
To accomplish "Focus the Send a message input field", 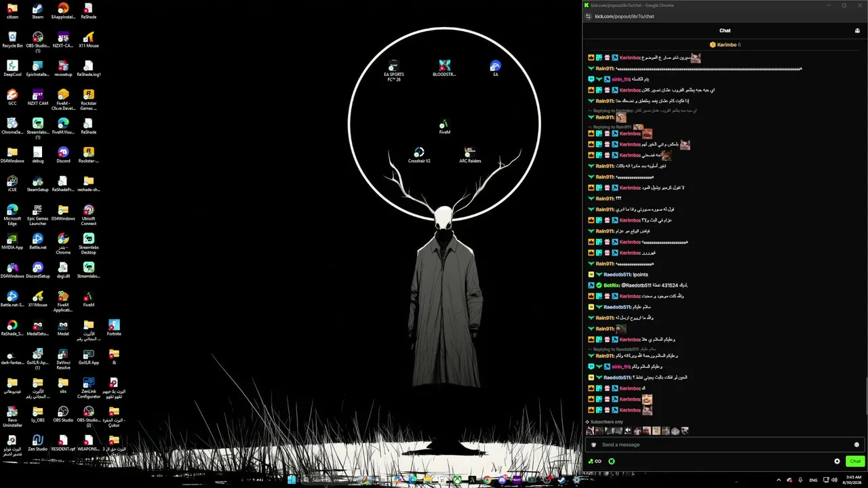I will point(724,445).
